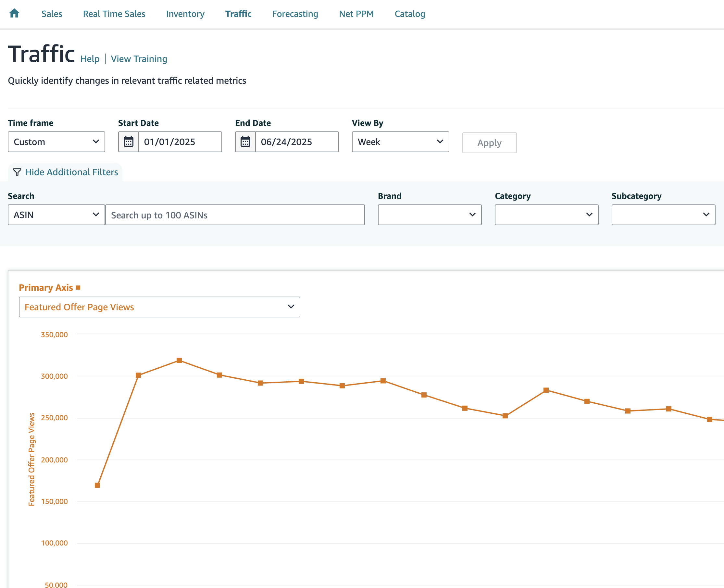724x588 pixels.
Task: Switch to the Sales tab
Action: [52, 14]
